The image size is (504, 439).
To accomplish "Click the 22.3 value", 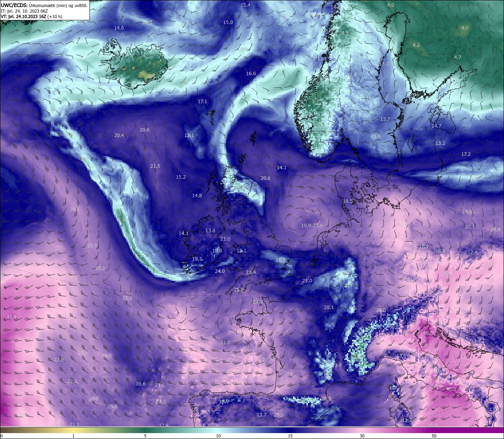I will [x=72, y=382].
